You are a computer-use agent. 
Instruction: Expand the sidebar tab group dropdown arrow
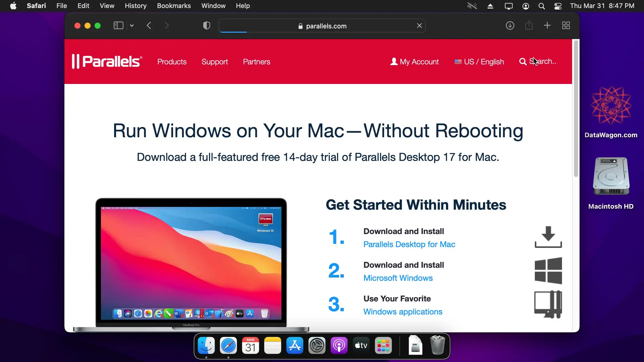(x=132, y=26)
